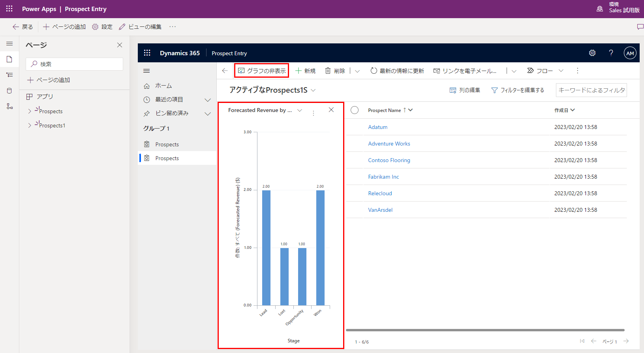Image resolution: width=644 pixels, height=353 pixels.
Task: Click ページの追加 in the top command bar
Action: click(x=64, y=27)
